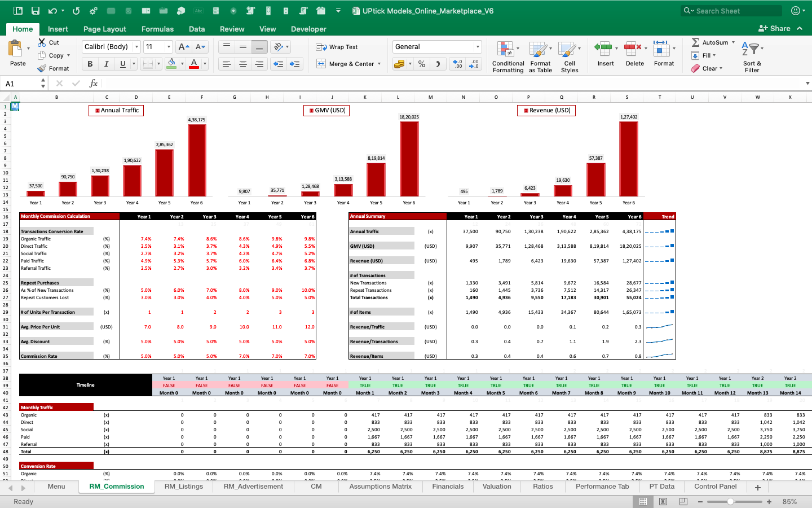Screen dimensions: 812x508
Task: Increase font size with larger A icon
Action: coord(183,47)
